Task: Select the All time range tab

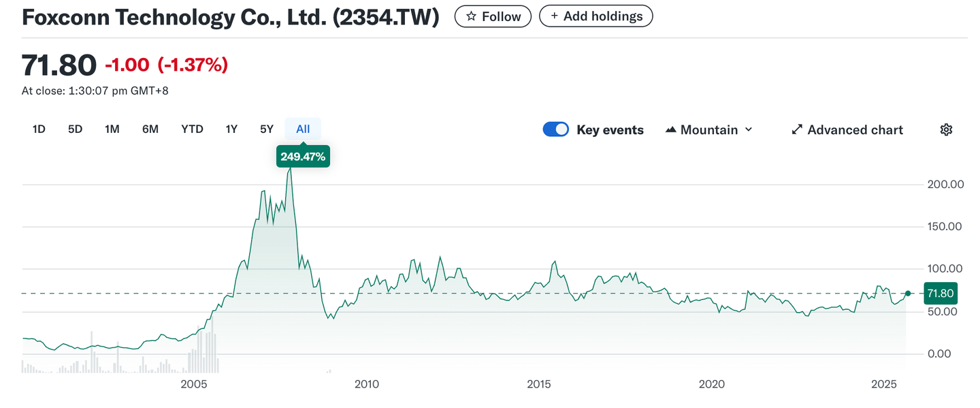Action: [x=303, y=129]
